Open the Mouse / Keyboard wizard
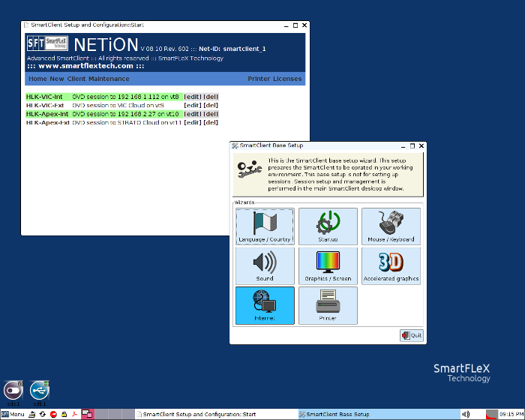525x420 pixels. (391, 226)
